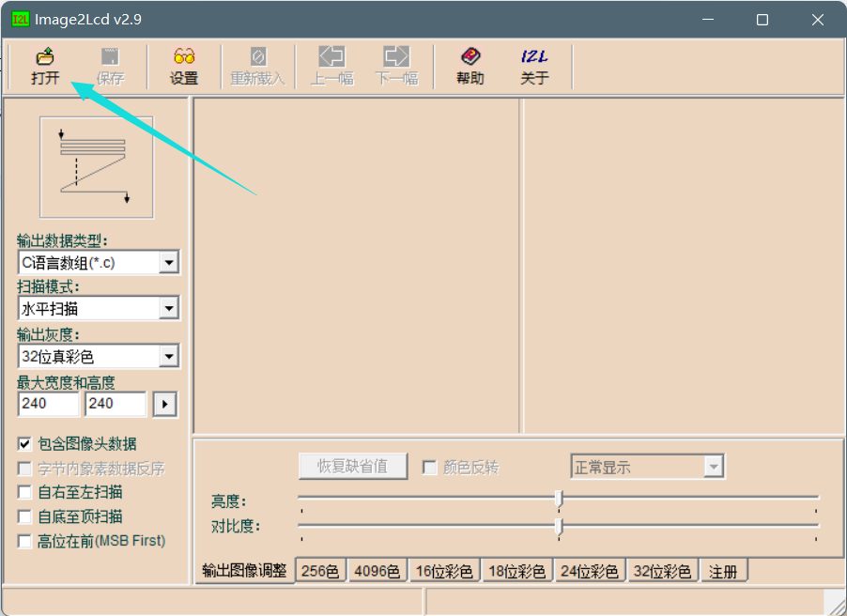Toggle 包含图像头数据 checkbox

[x=24, y=444]
